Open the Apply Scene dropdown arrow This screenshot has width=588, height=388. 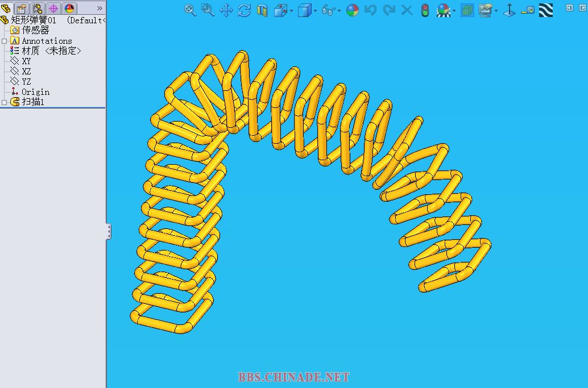454,10
